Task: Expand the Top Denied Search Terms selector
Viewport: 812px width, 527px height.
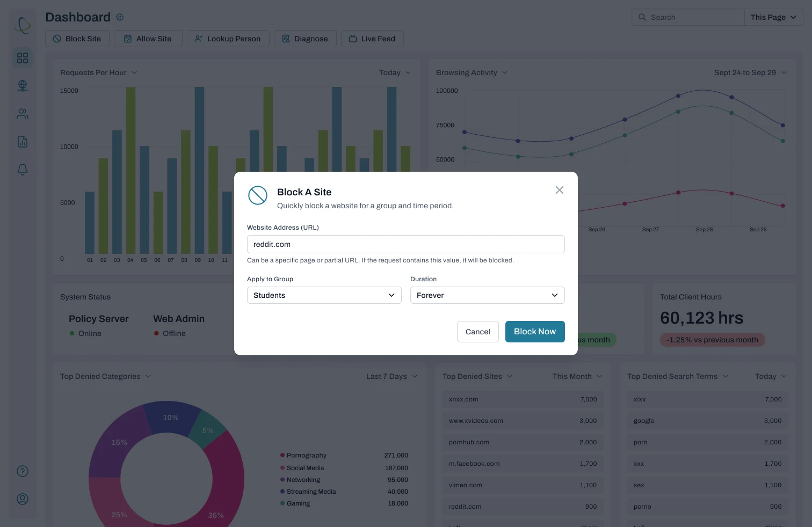Action: [x=678, y=376]
